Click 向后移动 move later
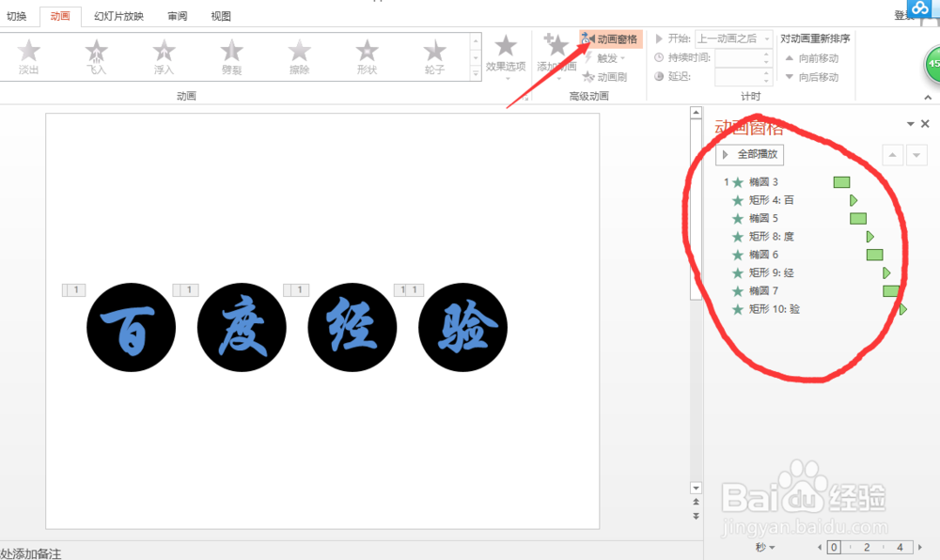Screen dimensions: 940x560 tap(812, 77)
